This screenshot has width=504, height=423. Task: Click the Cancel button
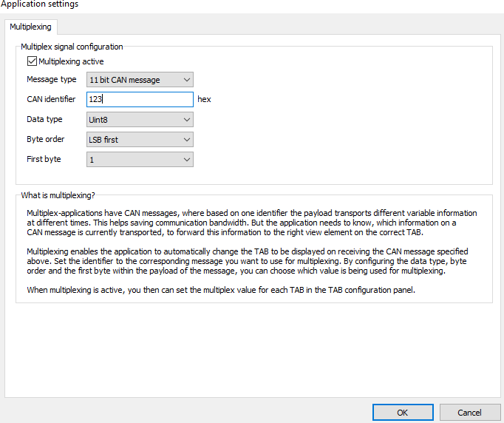click(469, 412)
